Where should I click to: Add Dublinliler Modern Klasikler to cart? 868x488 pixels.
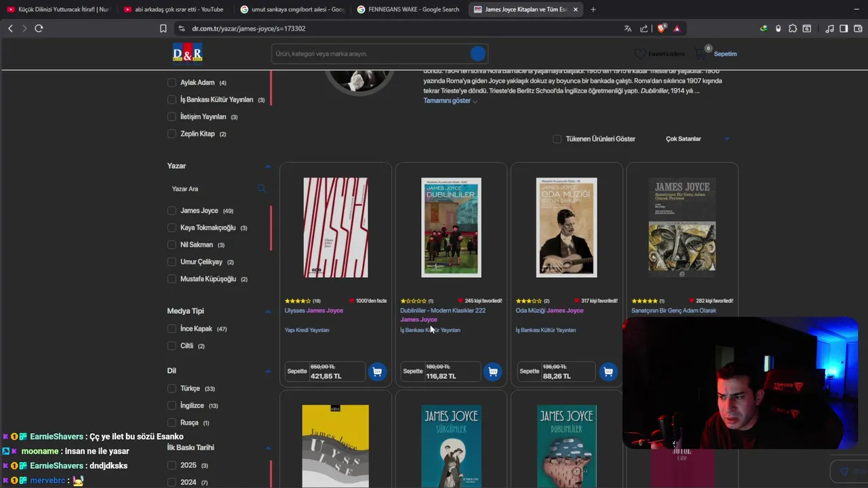[x=493, y=371]
